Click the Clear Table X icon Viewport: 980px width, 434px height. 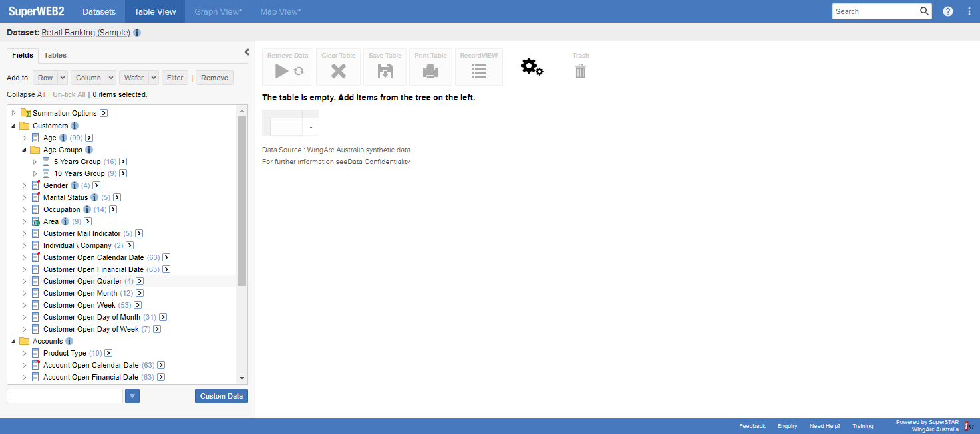coord(338,71)
